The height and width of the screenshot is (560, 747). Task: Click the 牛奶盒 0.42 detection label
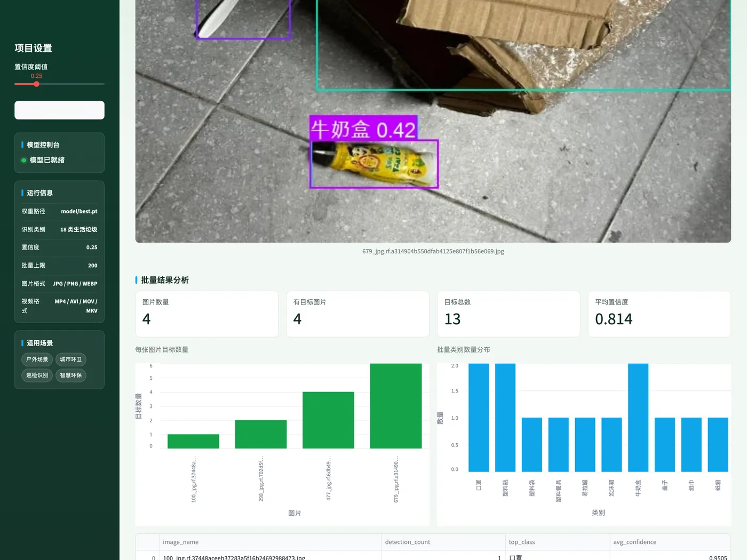(363, 129)
